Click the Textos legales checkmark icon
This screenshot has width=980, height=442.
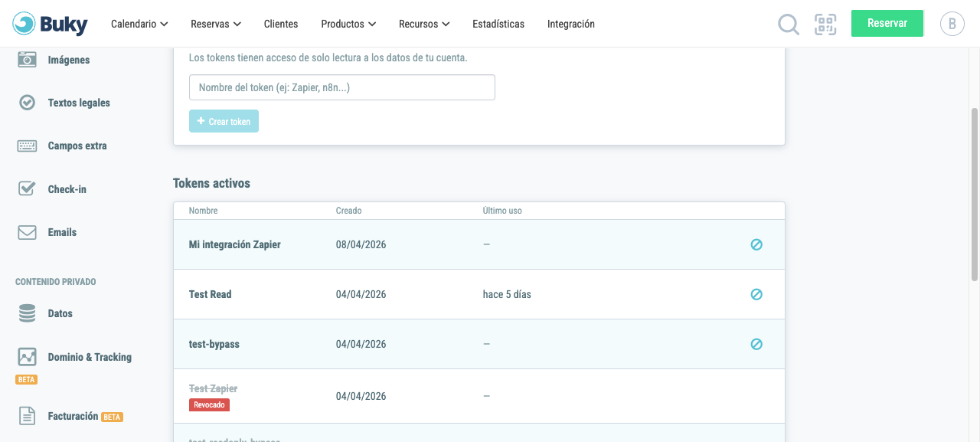(27, 103)
